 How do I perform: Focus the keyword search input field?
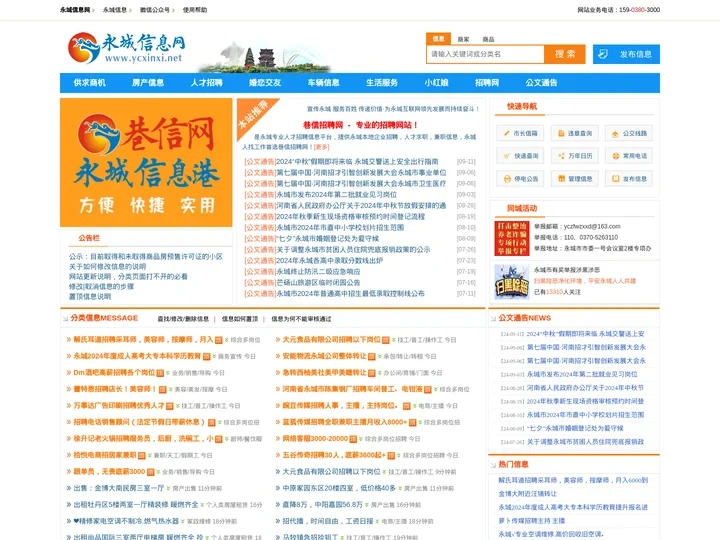point(485,54)
